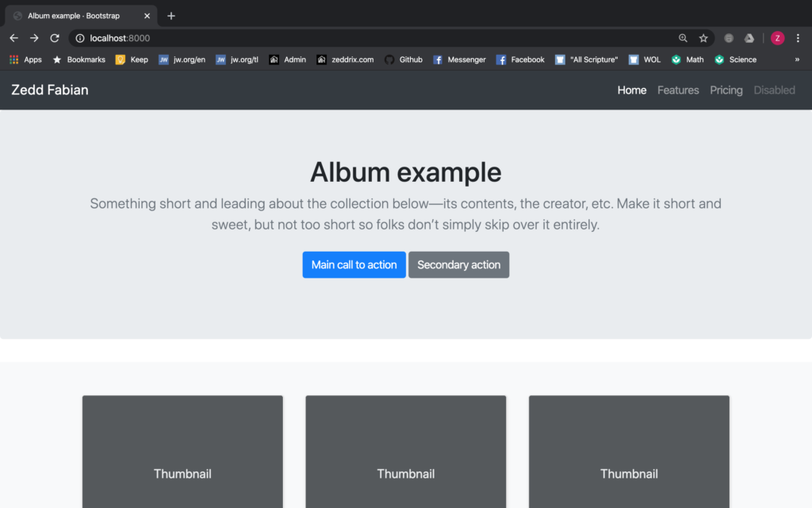Open zeddrix.com bookmark
Viewport: 812px width, 508px height.
(x=346, y=60)
